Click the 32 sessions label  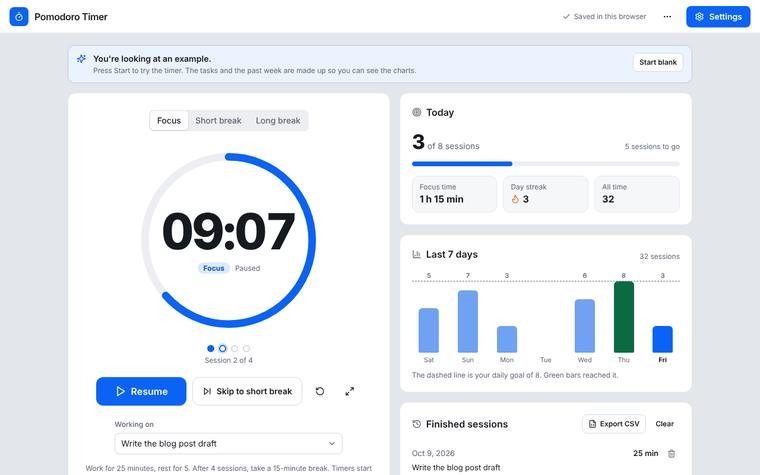coord(659,256)
